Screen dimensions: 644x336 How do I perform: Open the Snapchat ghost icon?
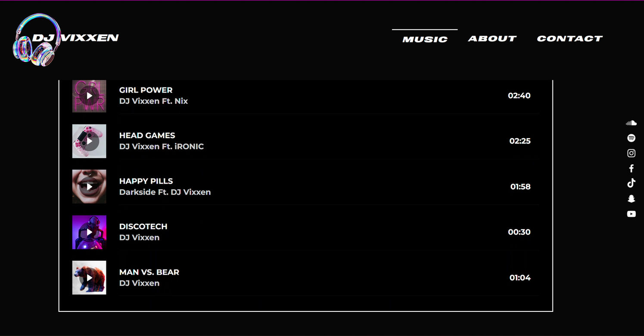[631, 199]
